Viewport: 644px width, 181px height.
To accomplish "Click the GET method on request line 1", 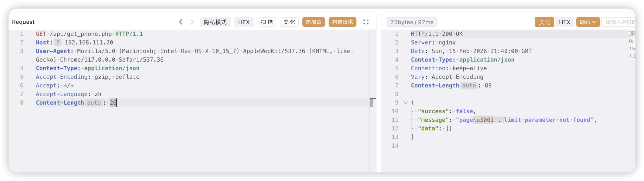I will click(x=41, y=34).
